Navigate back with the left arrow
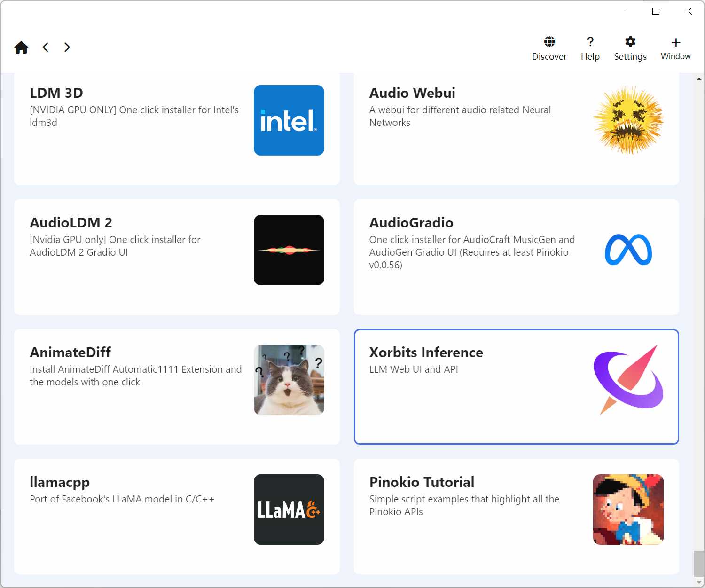Viewport: 705px width, 588px height. pos(46,47)
